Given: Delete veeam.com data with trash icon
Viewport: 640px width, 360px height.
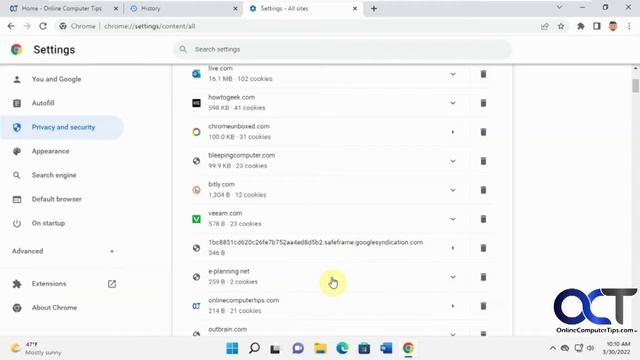Looking at the screenshot, I should 483,219.
